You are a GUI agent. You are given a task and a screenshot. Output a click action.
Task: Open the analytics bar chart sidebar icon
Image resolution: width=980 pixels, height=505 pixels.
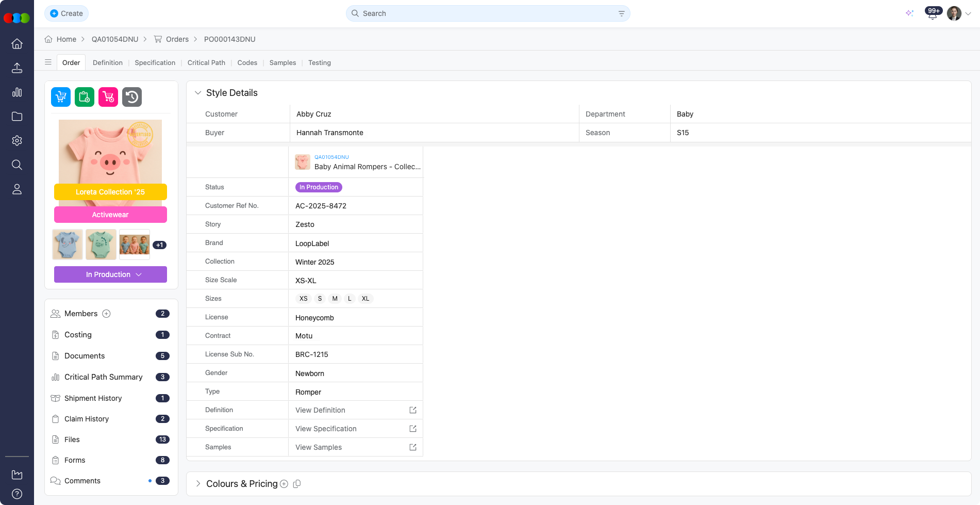(17, 92)
